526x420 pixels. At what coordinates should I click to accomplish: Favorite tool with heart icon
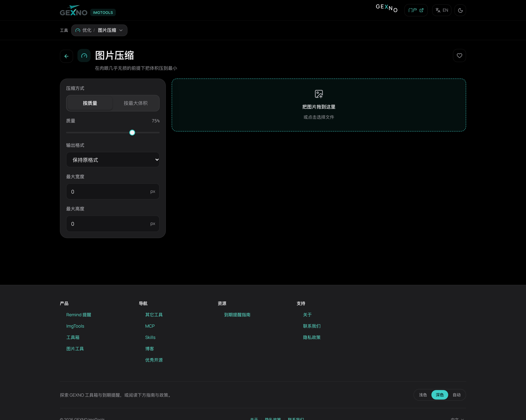(459, 56)
